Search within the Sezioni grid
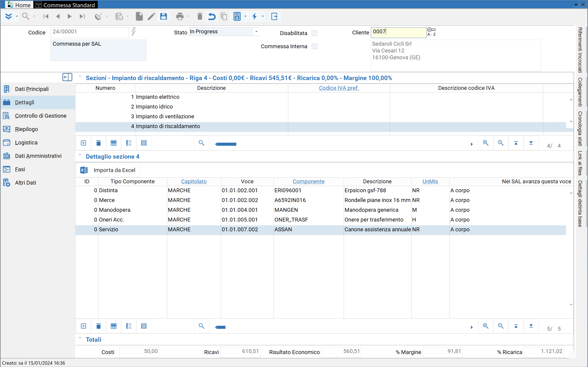The image size is (588, 367). (x=201, y=143)
